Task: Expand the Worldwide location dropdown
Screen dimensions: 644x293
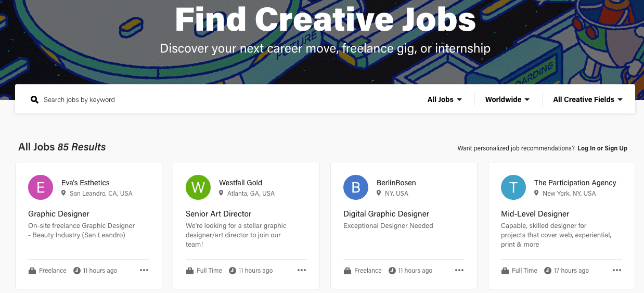Action: (507, 99)
